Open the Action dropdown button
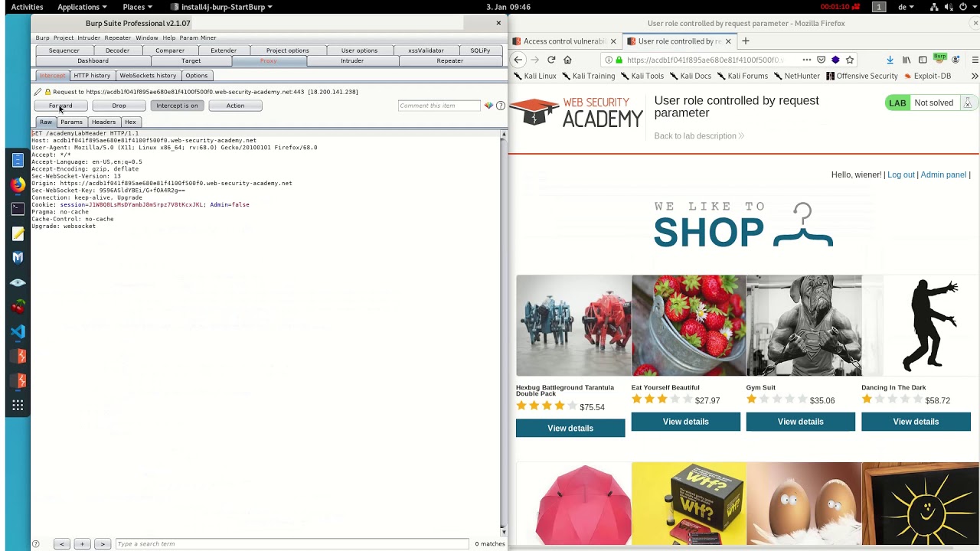Viewport: 980px width, 551px height. 235,106
